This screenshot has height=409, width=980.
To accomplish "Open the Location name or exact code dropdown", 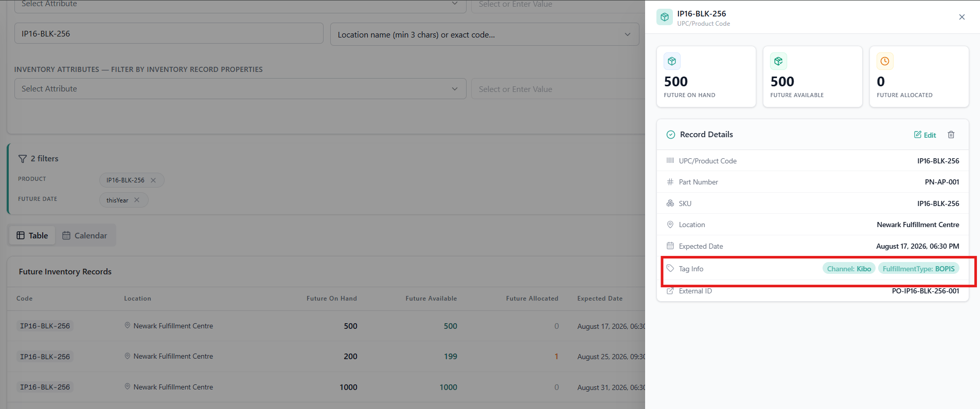I will pos(485,34).
